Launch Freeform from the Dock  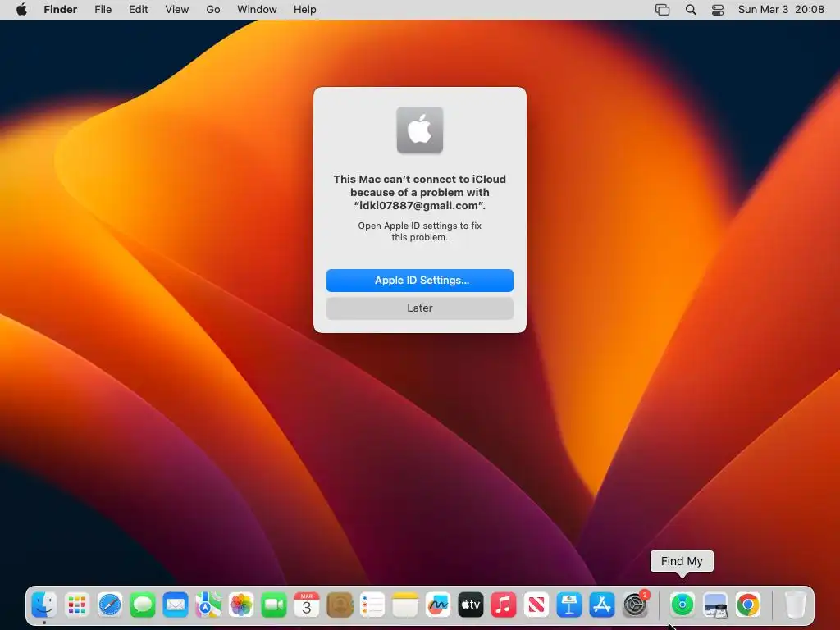pyautogui.click(x=438, y=605)
